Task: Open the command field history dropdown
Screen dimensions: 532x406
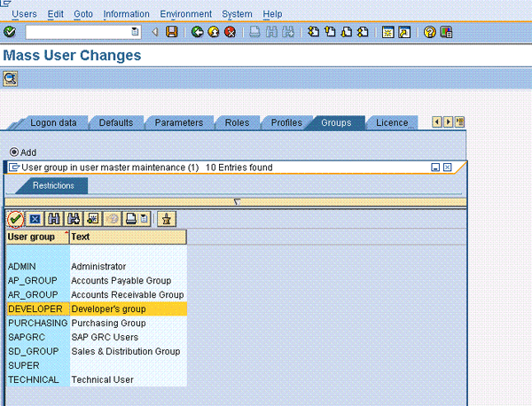Action: (x=135, y=32)
